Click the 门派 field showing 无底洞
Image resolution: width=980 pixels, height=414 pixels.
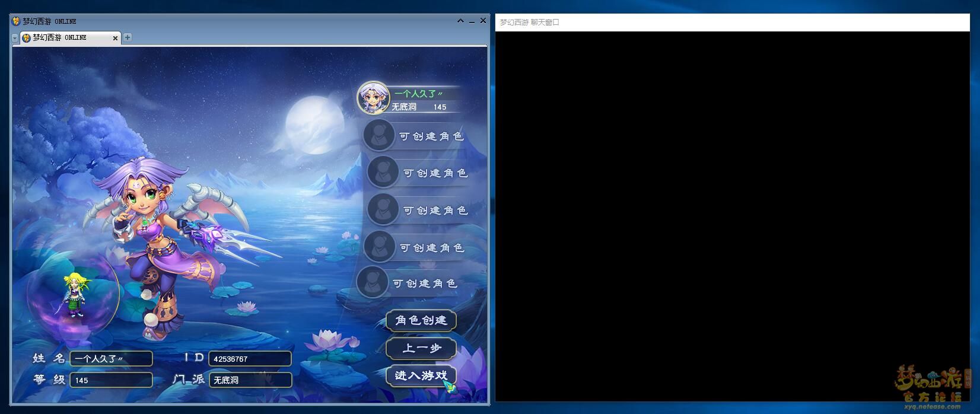coord(250,380)
